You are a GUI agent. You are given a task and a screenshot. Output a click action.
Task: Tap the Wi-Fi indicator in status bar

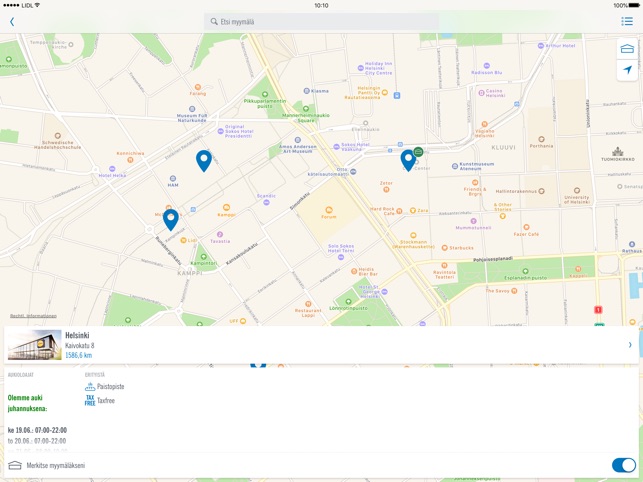[x=37, y=5]
